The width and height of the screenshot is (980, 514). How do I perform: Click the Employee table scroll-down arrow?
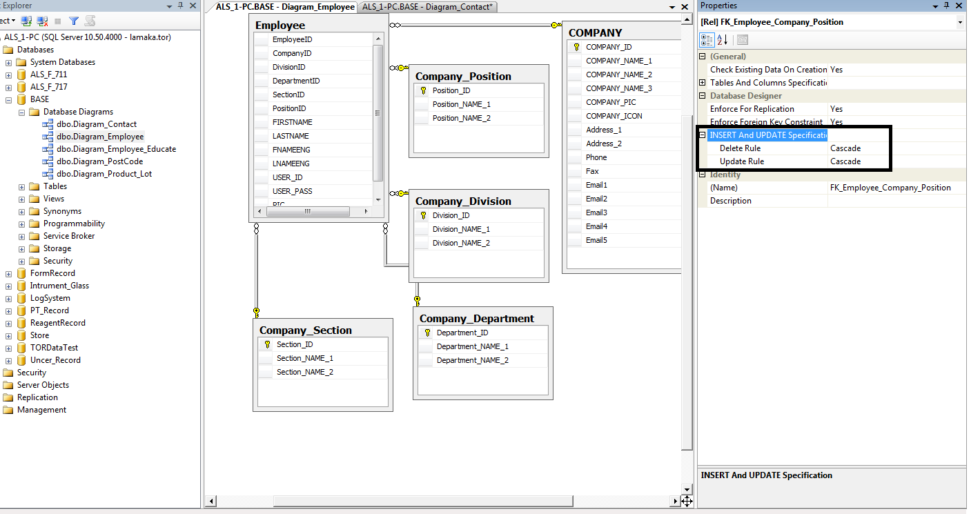[x=378, y=200]
